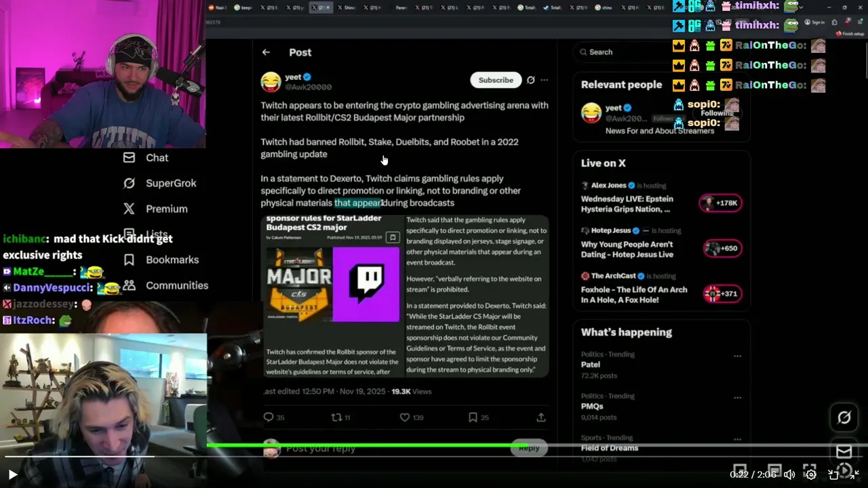Open the yeet profile under Relevant people
This screenshot has height=488, width=868.
(x=613, y=108)
